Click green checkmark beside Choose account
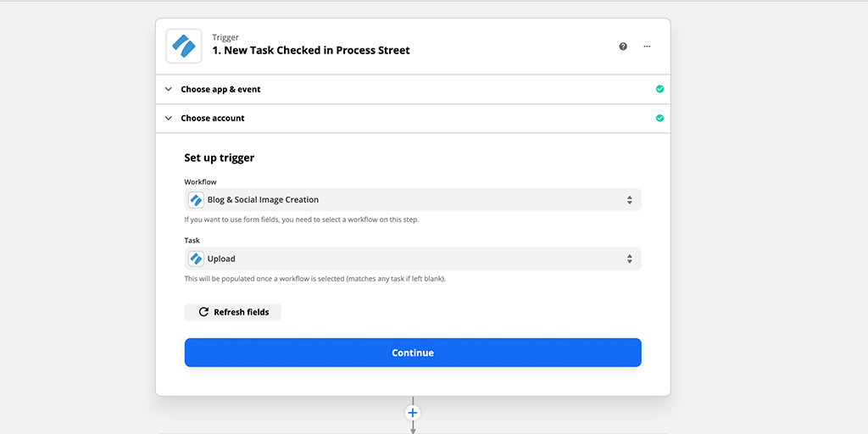The image size is (868, 434). click(659, 118)
